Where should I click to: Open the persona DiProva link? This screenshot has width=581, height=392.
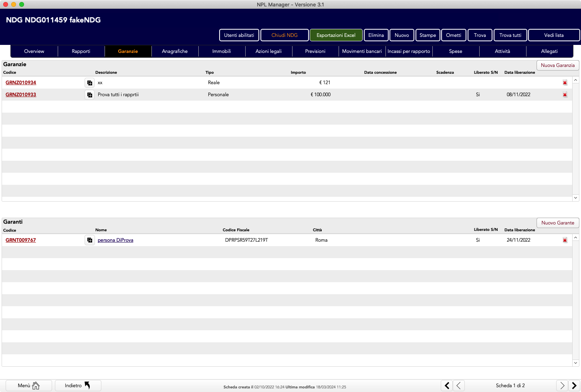click(115, 240)
